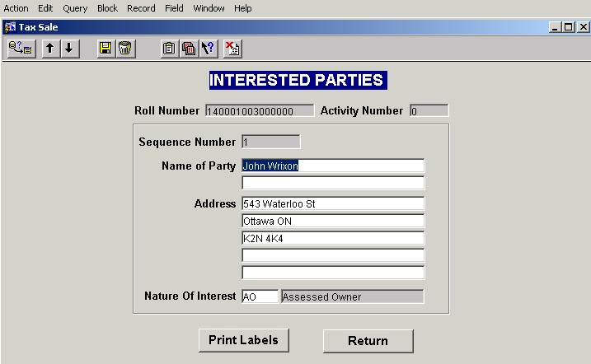
Task: Click the INTERESTED PARTIES heading
Action: click(x=298, y=80)
